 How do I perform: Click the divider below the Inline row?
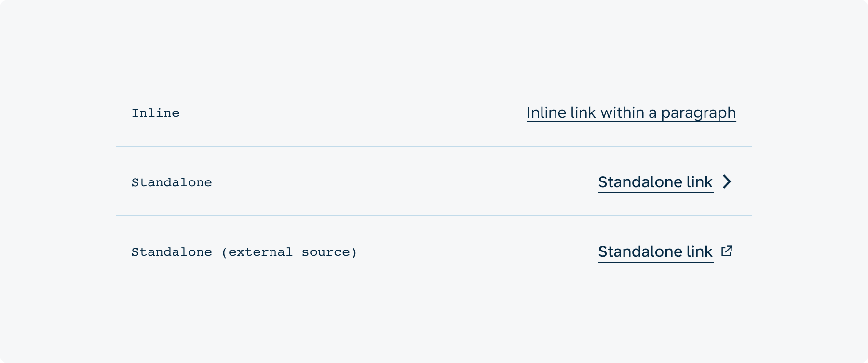434,146
